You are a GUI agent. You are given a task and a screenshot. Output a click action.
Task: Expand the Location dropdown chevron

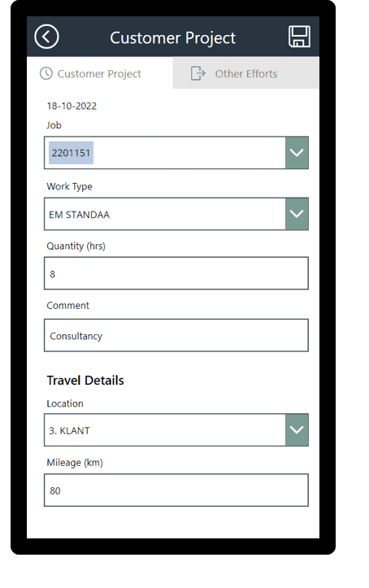point(297,429)
